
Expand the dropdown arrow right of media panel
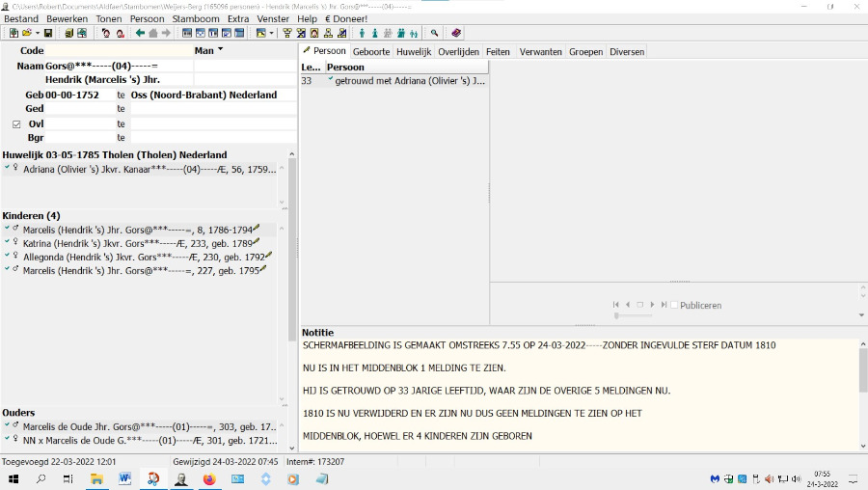[x=861, y=314]
